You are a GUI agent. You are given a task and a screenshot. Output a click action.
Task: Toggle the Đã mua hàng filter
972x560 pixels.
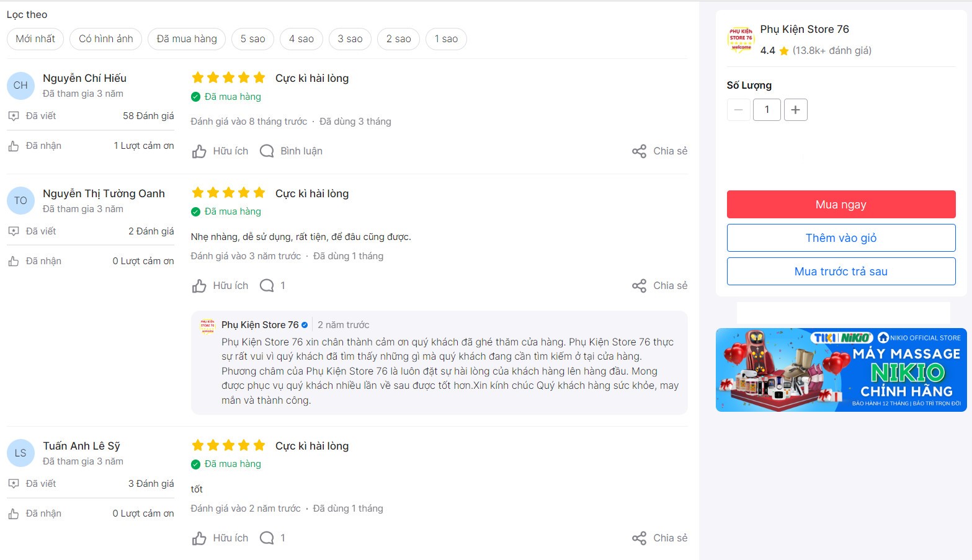tap(187, 39)
